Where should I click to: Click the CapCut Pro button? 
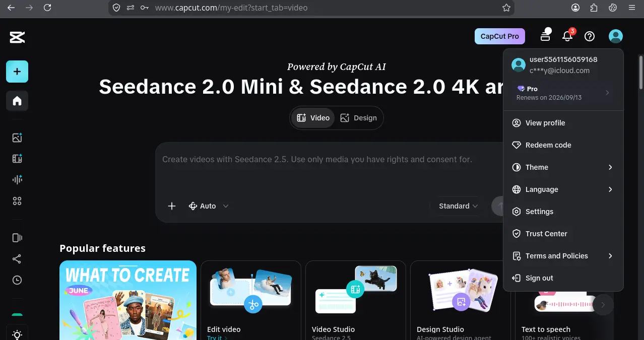(500, 36)
